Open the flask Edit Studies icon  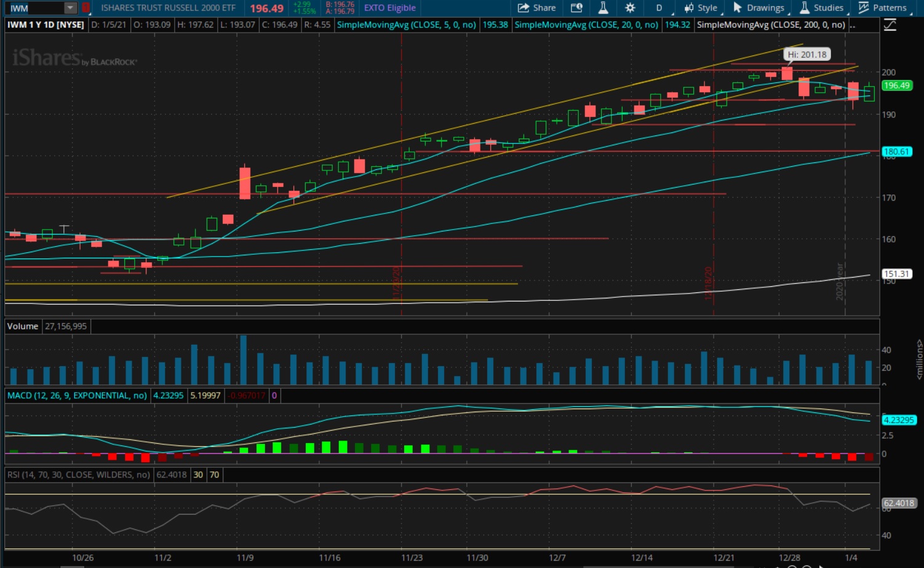point(603,8)
